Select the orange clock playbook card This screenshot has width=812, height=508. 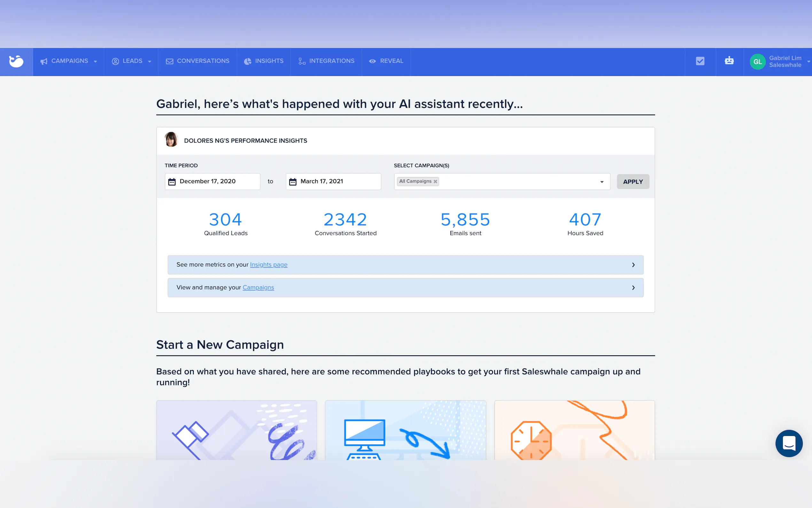coord(574,430)
